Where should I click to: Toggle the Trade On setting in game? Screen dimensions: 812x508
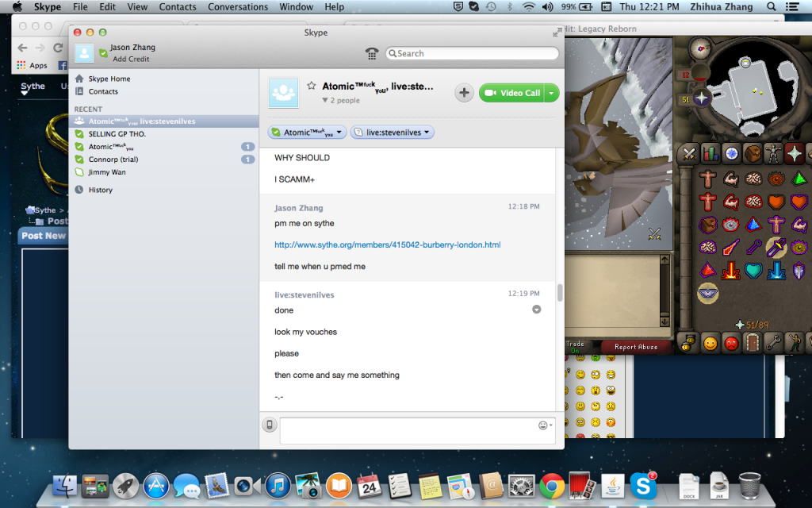click(x=576, y=347)
